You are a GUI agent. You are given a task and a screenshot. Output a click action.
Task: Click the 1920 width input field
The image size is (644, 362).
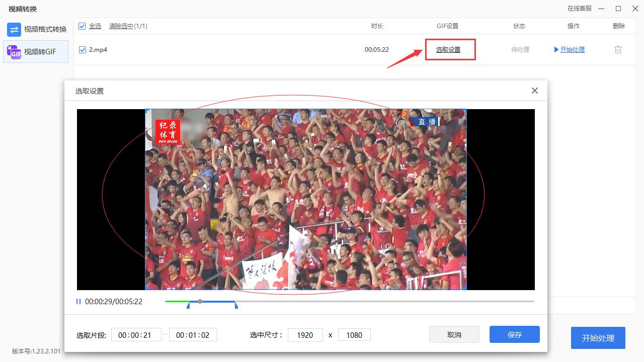(305, 334)
